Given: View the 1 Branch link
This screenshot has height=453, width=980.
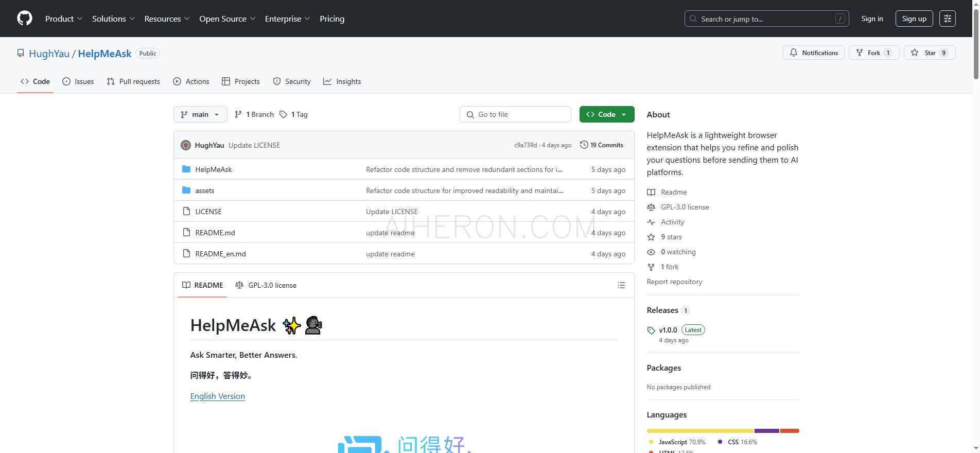Looking at the screenshot, I should click(254, 114).
